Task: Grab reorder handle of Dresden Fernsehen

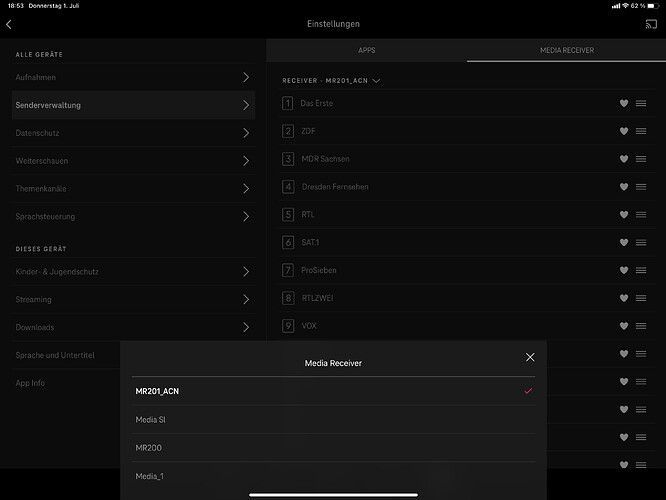Action: [x=641, y=187]
